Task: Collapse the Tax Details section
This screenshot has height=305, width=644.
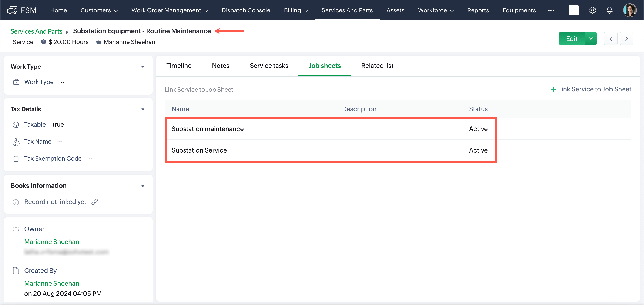Action: click(x=143, y=109)
